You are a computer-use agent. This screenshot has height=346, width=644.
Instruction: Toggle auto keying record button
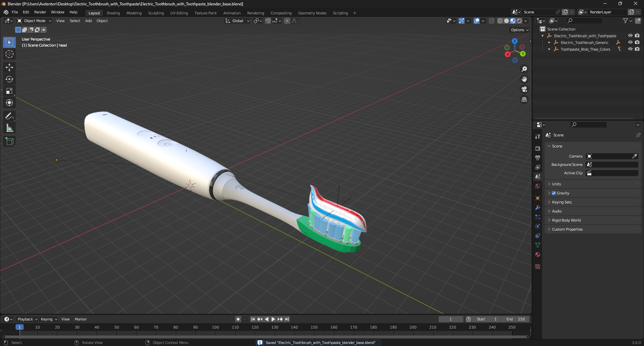[x=238, y=319]
